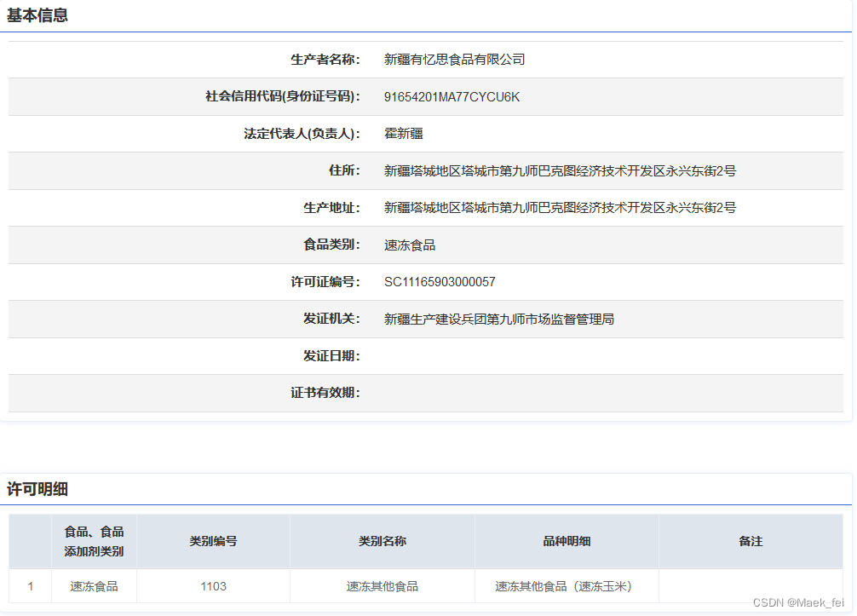
Task: Click the 许可证编号 label
Action: point(325,282)
